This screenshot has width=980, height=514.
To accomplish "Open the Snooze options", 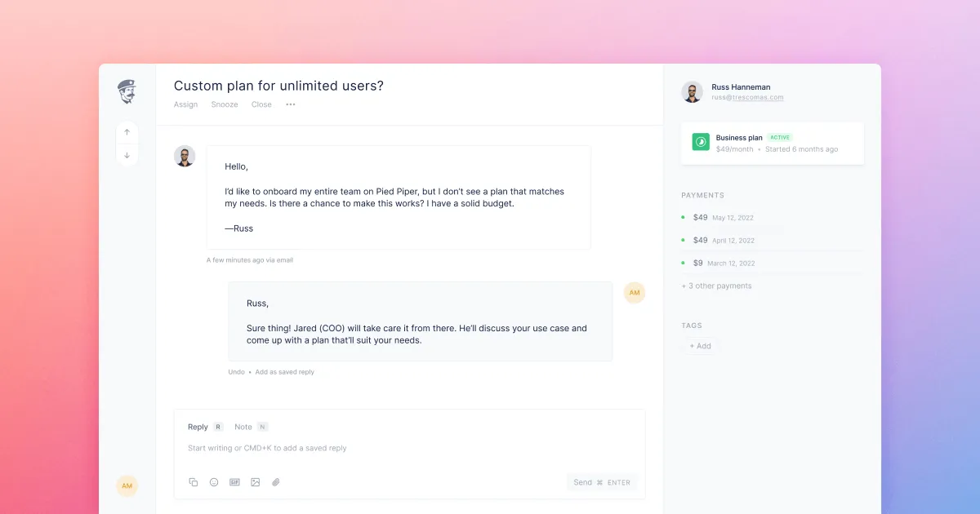I will tap(225, 104).
